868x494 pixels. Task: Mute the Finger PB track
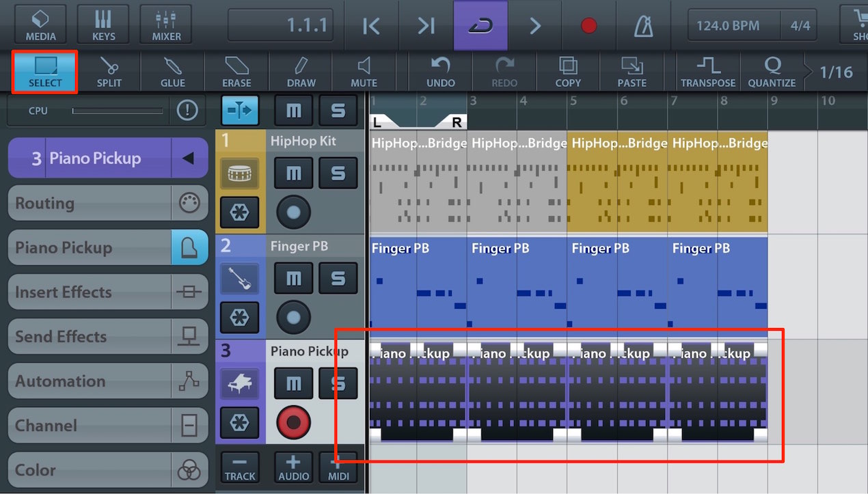tap(293, 279)
